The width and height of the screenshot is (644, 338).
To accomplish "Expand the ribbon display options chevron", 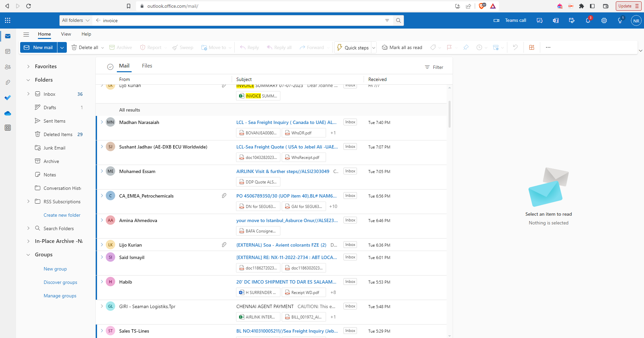I will point(640,51).
